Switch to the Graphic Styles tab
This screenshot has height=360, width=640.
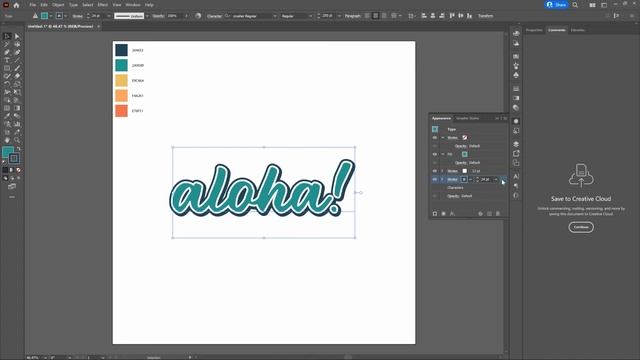point(467,118)
